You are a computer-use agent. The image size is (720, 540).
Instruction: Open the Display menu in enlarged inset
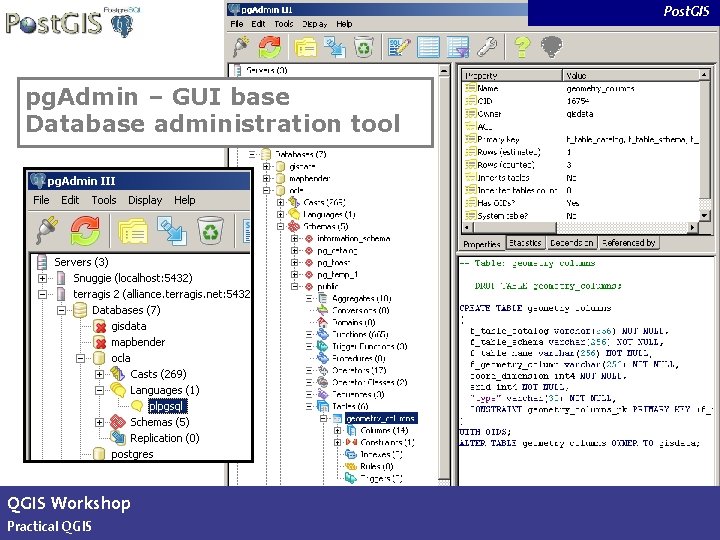[145, 200]
